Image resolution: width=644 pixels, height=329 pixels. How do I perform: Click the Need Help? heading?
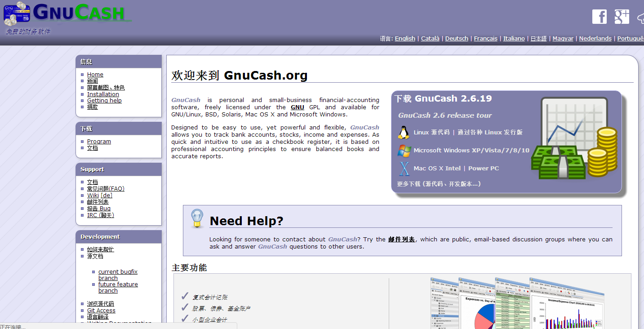pos(246,221)
